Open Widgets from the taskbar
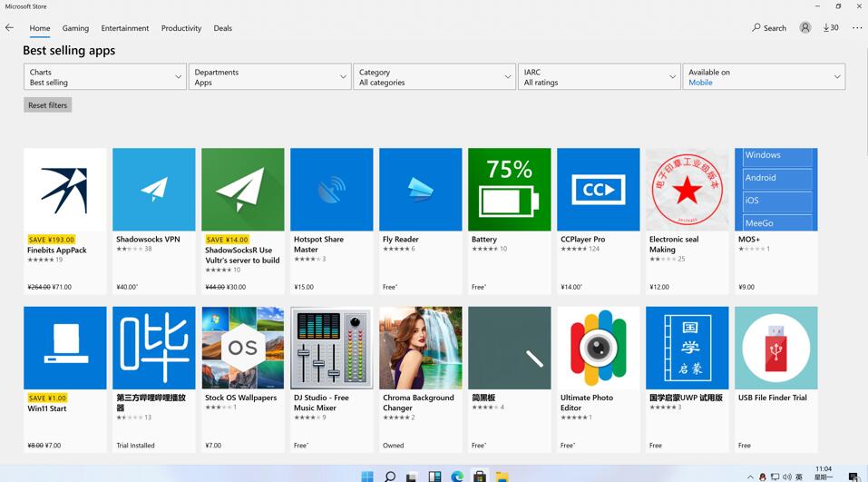Screen dimensions: 868x482 tap(434, 477)
